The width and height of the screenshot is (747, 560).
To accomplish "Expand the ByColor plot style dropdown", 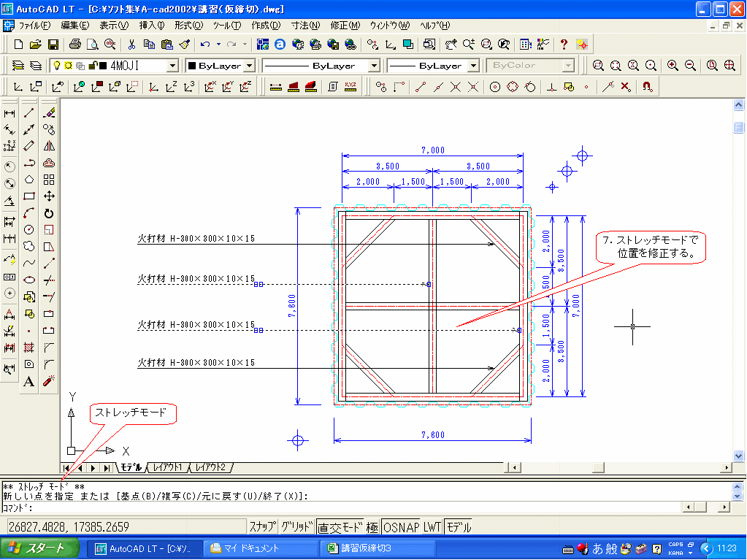I will coord(568,66).
